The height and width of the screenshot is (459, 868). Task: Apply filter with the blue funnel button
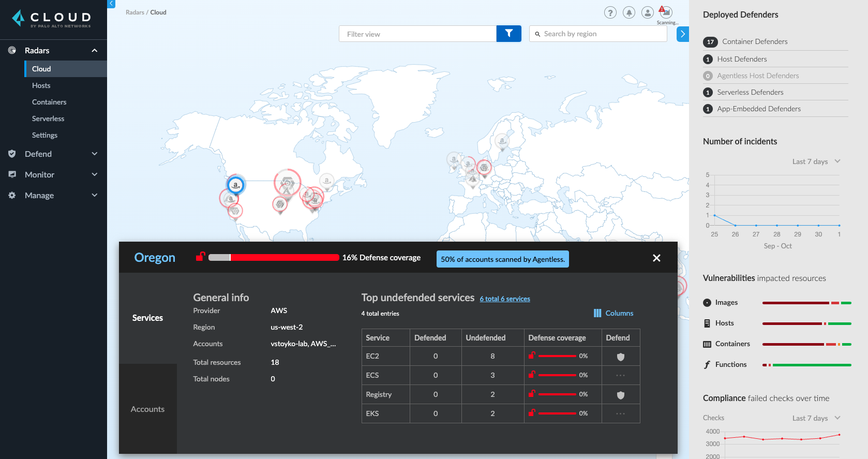pos(509,34)
